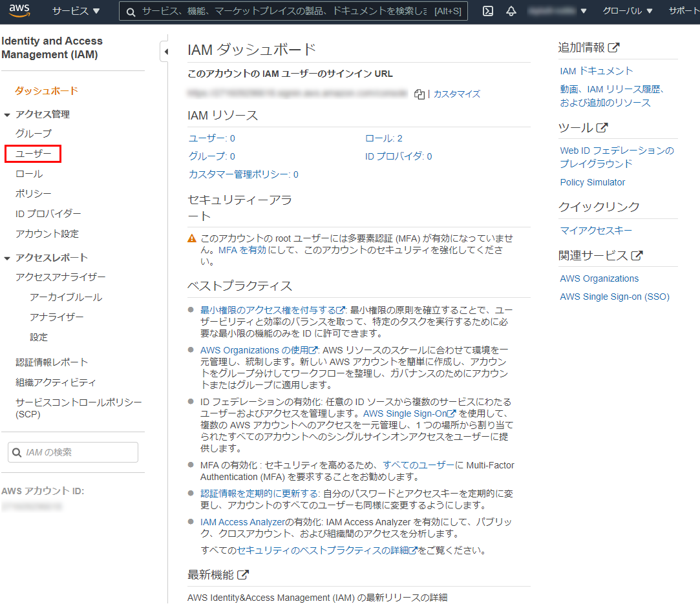Click the IAM search magnifier icon
Image resolution: width=700 pixels, height=606 pixels.
[17, 452]
